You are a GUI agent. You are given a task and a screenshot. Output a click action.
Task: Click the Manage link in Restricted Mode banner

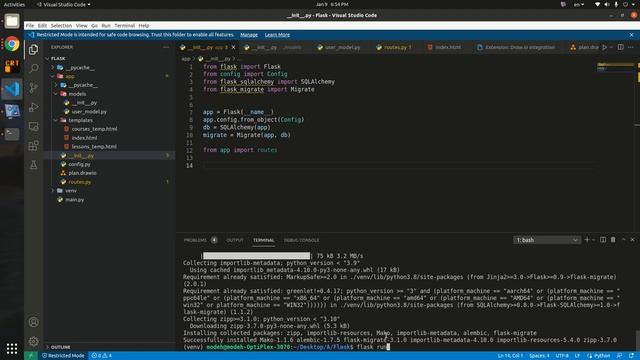tap(249, 35)
